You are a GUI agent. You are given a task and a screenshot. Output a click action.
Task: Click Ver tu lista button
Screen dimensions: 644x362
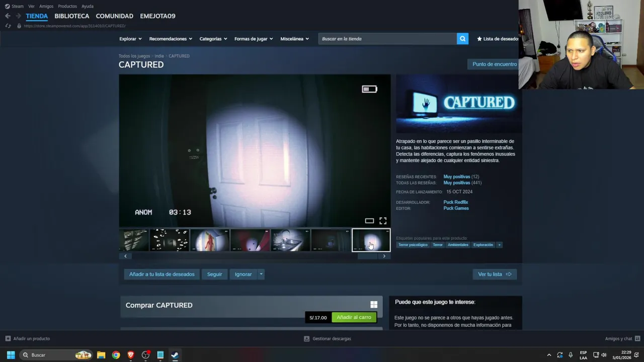pos(495,274)
